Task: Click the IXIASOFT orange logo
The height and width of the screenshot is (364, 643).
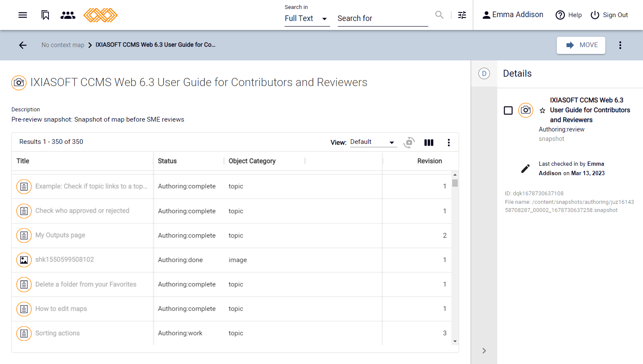Action: coord(100,15)
